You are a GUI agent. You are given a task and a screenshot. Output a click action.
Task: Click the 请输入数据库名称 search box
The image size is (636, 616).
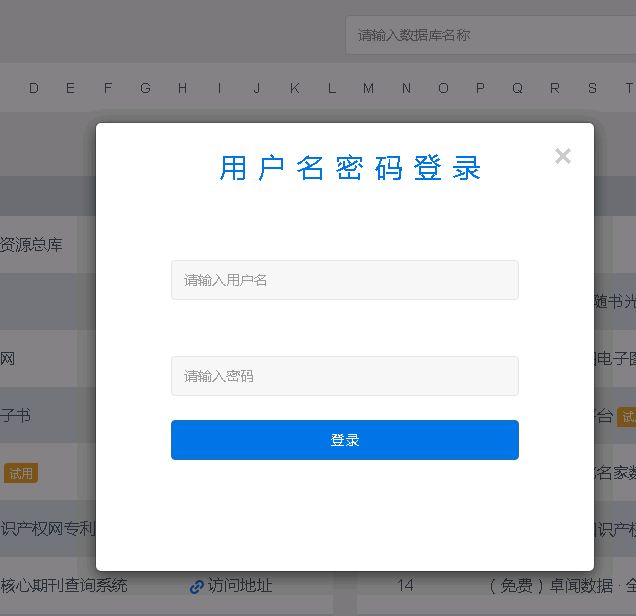click(490, 35)
